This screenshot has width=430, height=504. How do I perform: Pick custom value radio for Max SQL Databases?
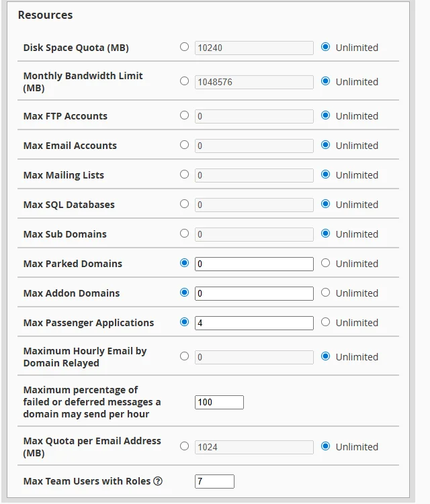click(x=185, y=204)
